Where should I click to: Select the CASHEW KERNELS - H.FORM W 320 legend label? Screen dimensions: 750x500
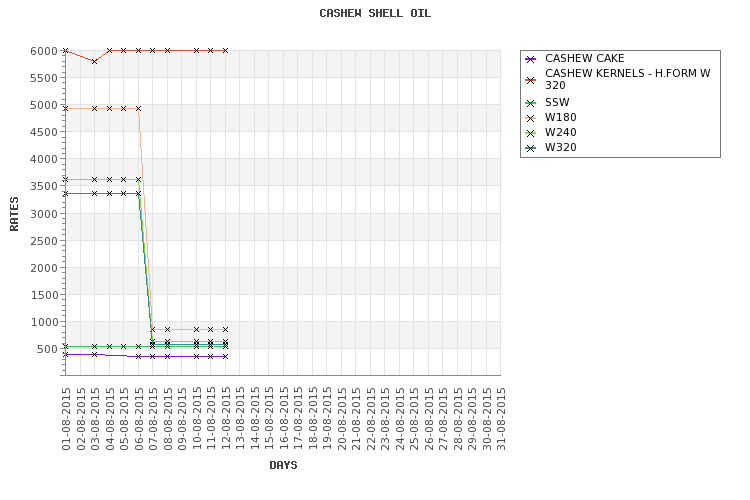[628, 79]
